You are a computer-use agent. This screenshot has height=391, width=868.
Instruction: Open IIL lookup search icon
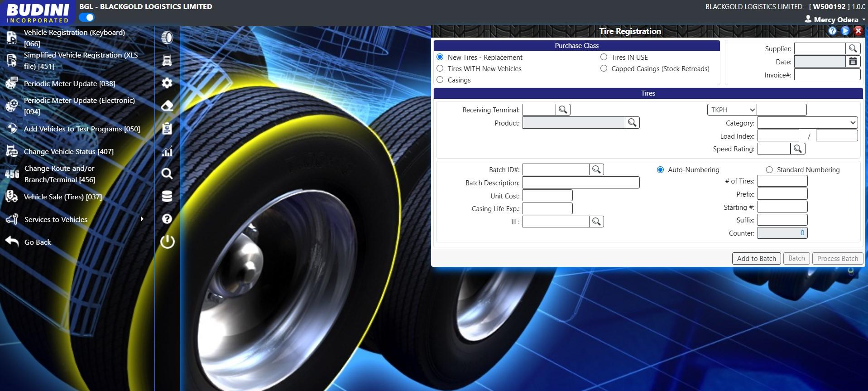pos(596,222)
